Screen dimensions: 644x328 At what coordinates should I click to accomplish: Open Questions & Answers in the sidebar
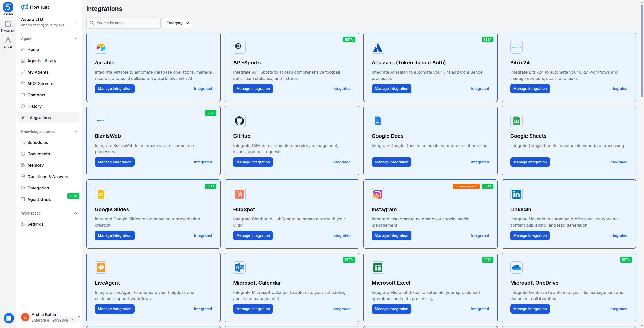49,177
